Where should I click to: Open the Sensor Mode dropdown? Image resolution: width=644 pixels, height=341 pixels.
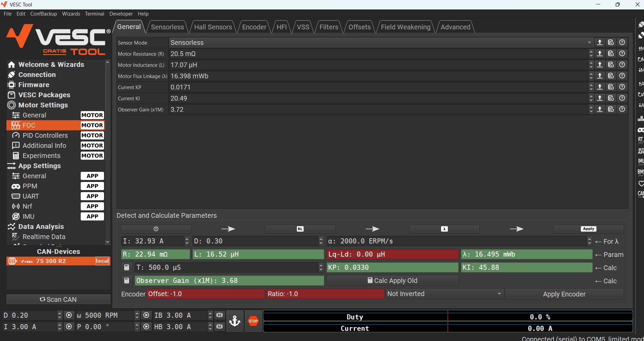(x=381, y=43)
